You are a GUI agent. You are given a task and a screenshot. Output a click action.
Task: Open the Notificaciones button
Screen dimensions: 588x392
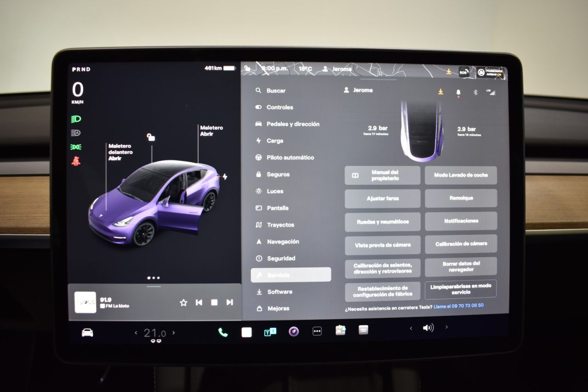[x=461, y=221]
